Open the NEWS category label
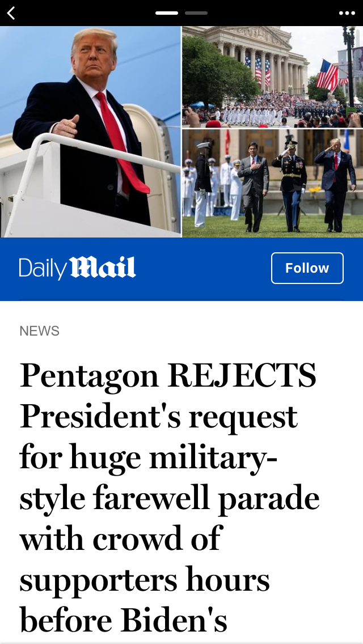The width and height of the screenshot is (363, 644). tap(40, 331)
